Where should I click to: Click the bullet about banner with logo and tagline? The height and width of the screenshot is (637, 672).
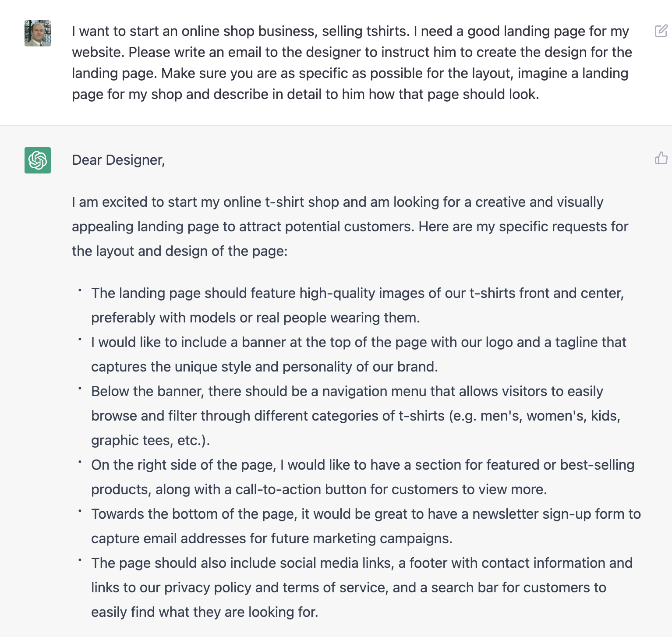(x=359, y=354)
